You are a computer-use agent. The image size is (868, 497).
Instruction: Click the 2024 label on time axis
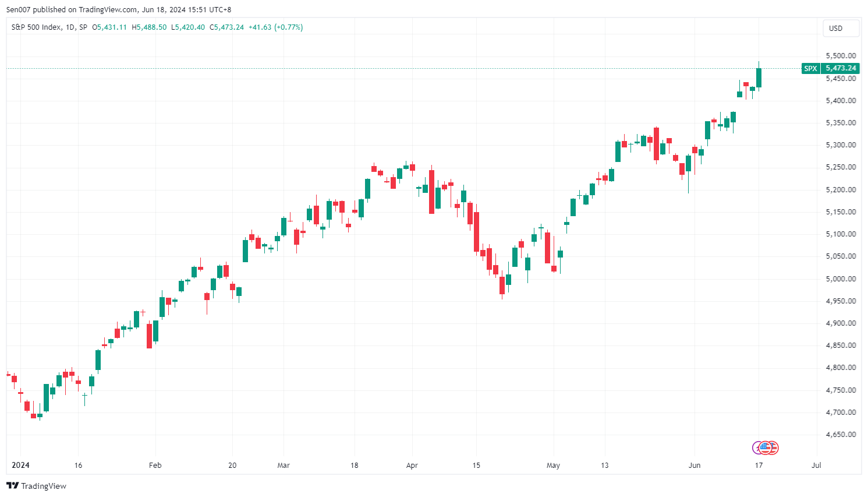tap(20, 466)
